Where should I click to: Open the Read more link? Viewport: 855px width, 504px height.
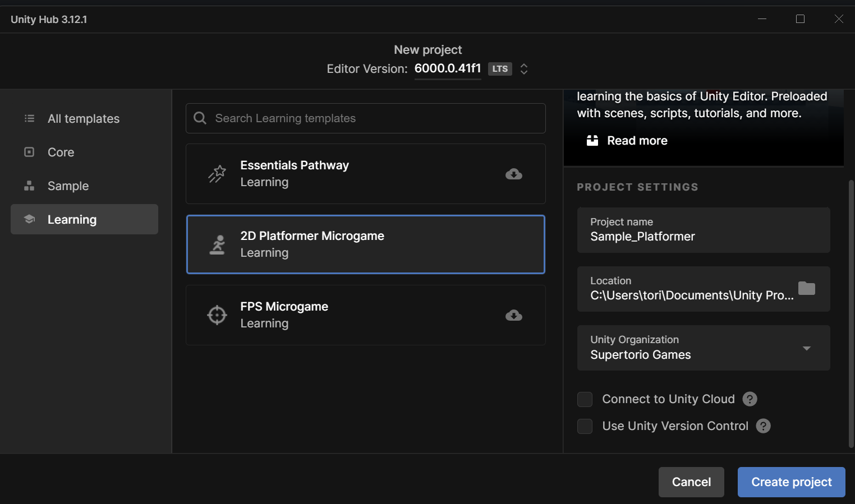tap(637, 141)
